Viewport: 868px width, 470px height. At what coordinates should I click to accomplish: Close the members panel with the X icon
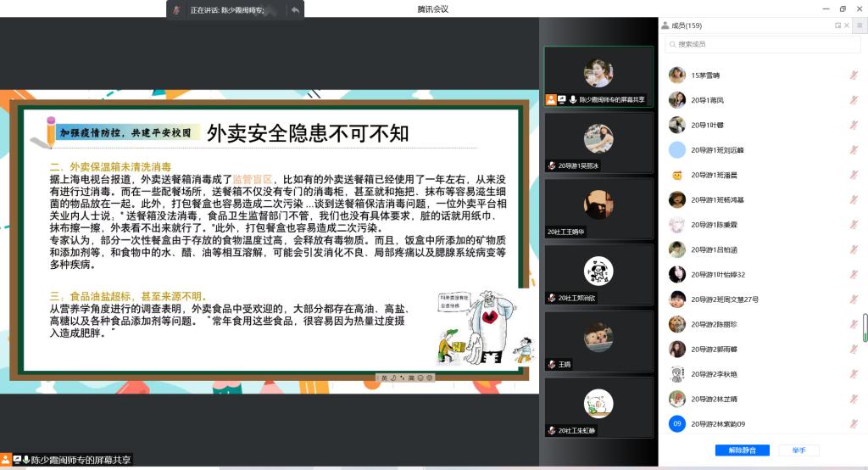[848, 25]
